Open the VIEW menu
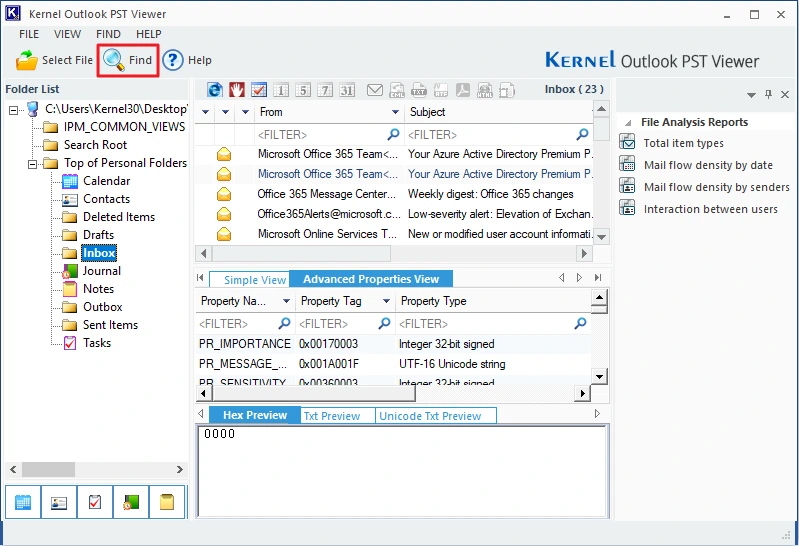Viewport: 799px width, 546px height. (x=67, y=34)
